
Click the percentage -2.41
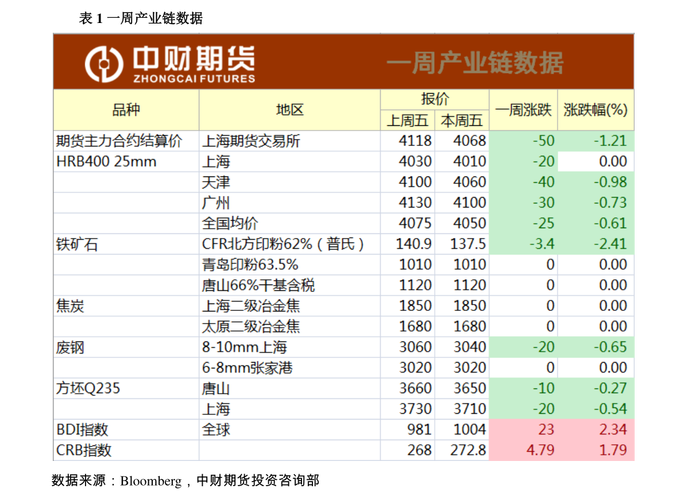coord(610,244)
